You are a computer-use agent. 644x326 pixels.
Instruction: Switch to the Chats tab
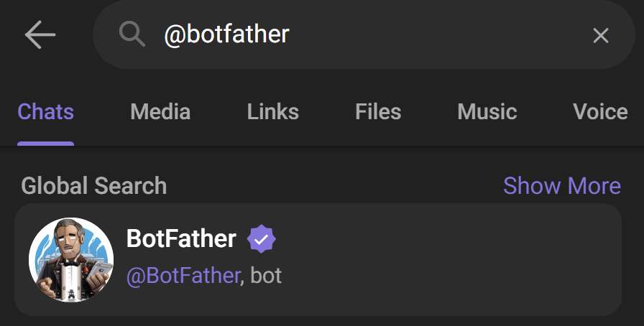click(46, 112)
